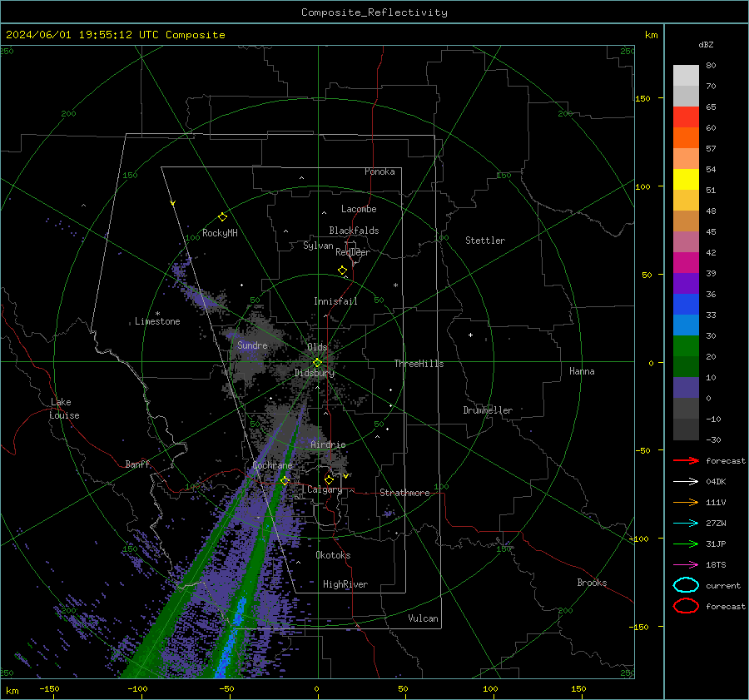
Task: Click the Banff label
Action: (x=137, y=464)
